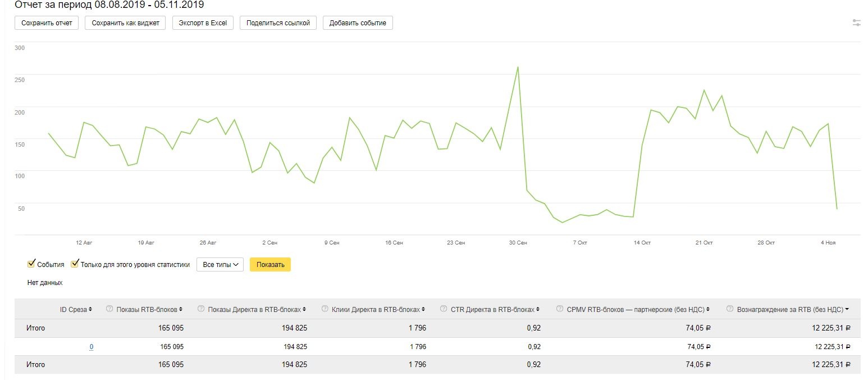Click help icon beside CPMV RTB-блоков
This screenshot has width=868, height=380.
tap(560, 309)
